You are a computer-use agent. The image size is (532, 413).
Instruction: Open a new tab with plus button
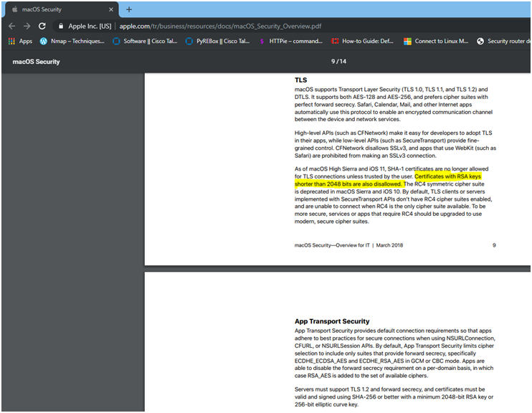pyautogui.click(x=129, y=9)
